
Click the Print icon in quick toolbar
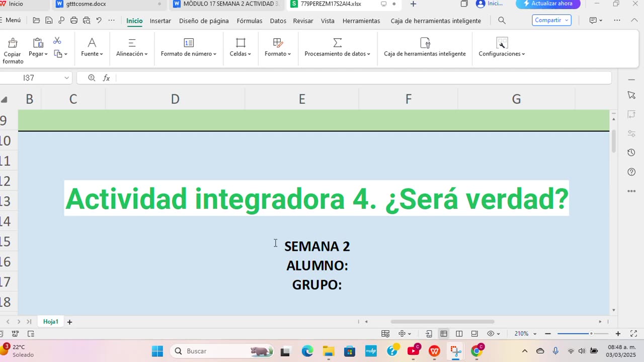click(74, 21)
